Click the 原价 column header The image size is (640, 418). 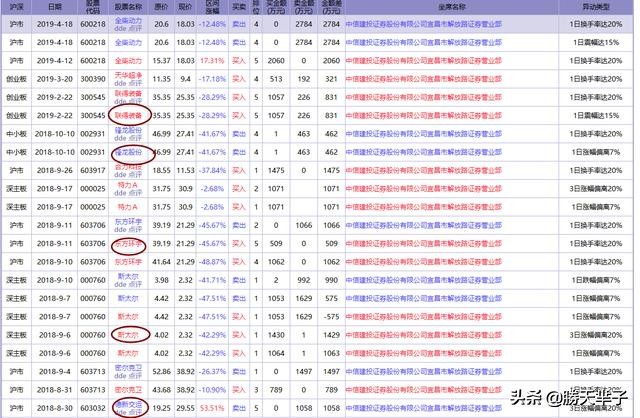tap(161, 7)
